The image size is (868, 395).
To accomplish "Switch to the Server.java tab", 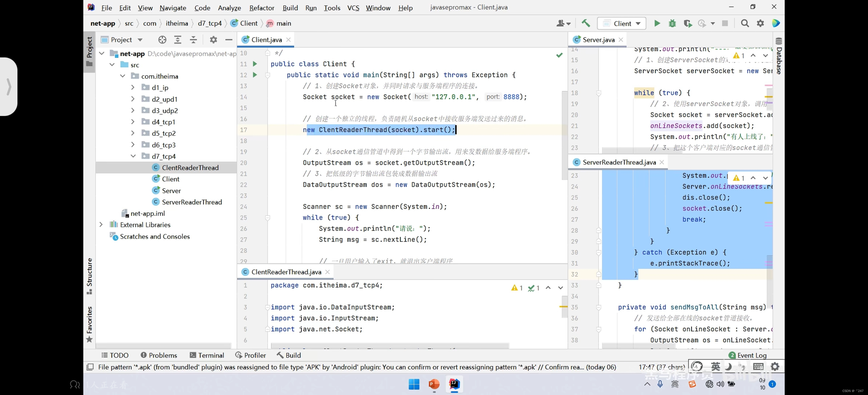I will tap(598, 40).
